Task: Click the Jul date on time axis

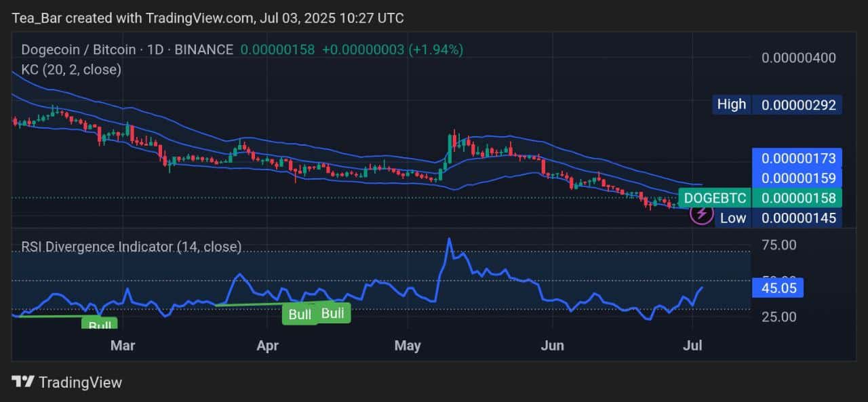Action: (x=693, y=346)
